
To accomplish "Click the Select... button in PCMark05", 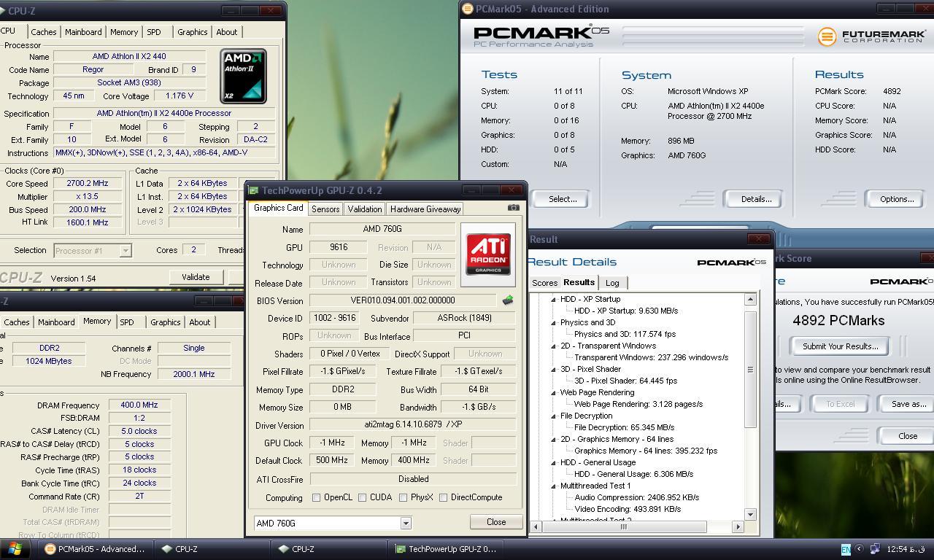I will [563, 199].
